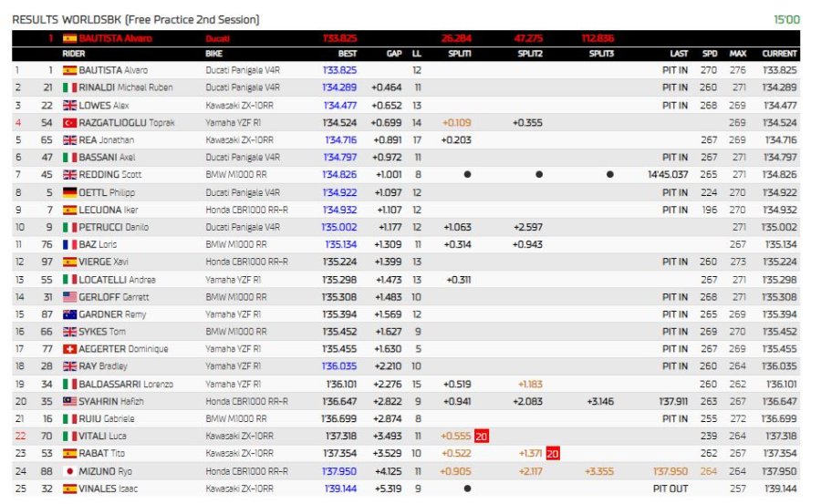Click the Italian flag next to RINALDI Michael Ruben
This screenshot has height=504, width=821.
pyautogui.click(x=69, y=87)
